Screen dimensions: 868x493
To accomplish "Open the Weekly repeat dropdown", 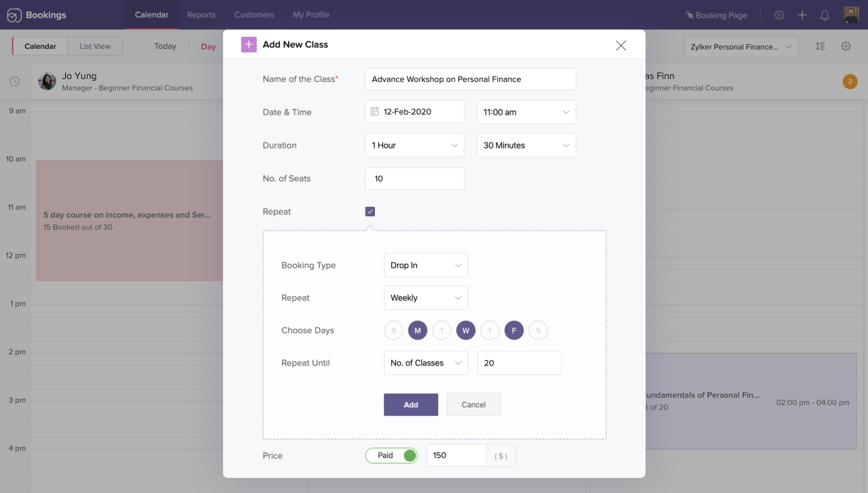I will pos(426,298).
